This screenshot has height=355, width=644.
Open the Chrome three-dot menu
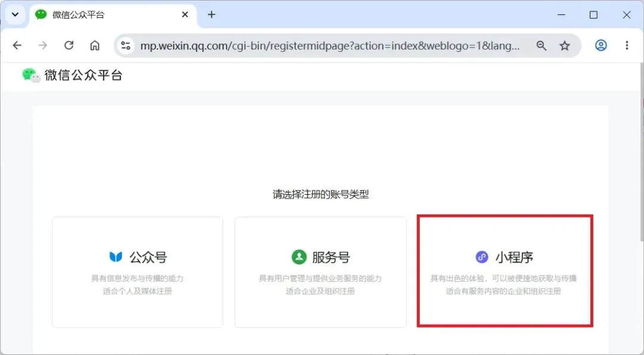(627, 45)
